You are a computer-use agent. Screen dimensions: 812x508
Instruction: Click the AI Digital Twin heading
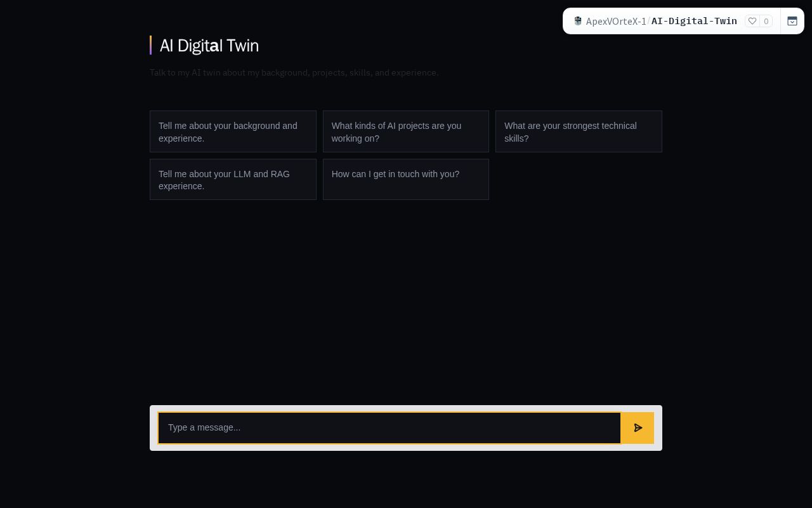[x=209, y=46]
